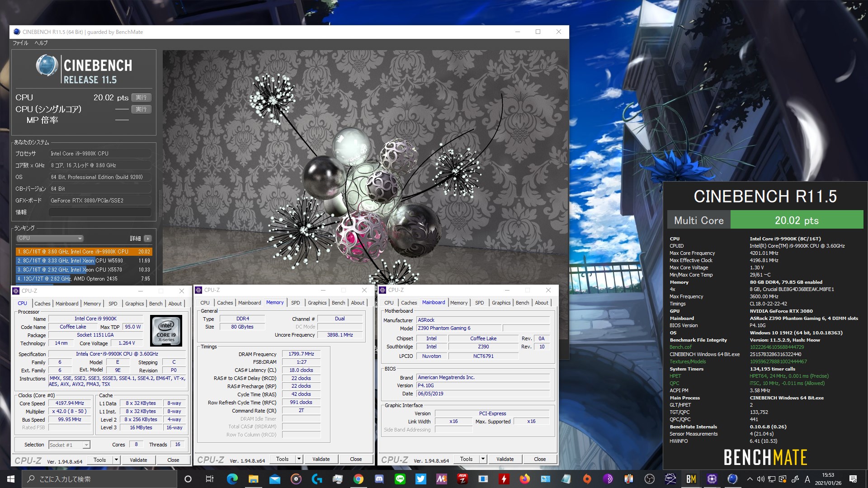
Task: Open CPU-Z icon on taskbar
Action: coord(712,479)
